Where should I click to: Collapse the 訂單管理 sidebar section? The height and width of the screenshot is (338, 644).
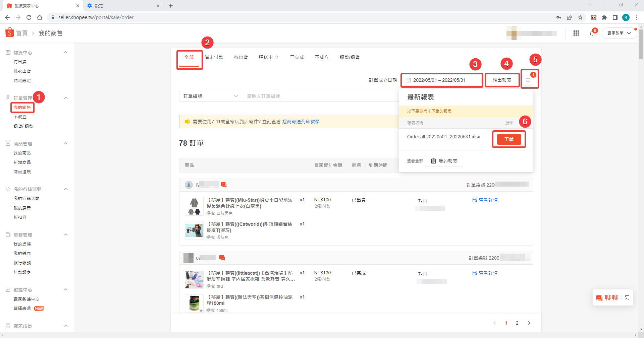tap(66, 98)
